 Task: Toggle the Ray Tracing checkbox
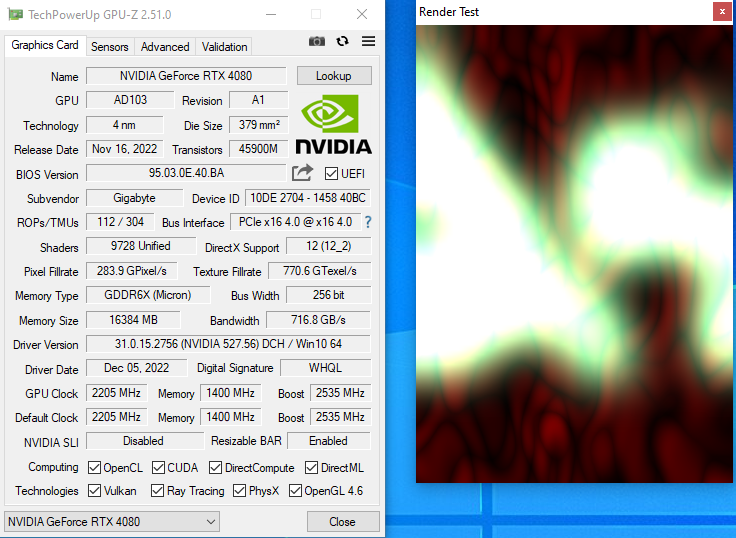pos(157,491)
